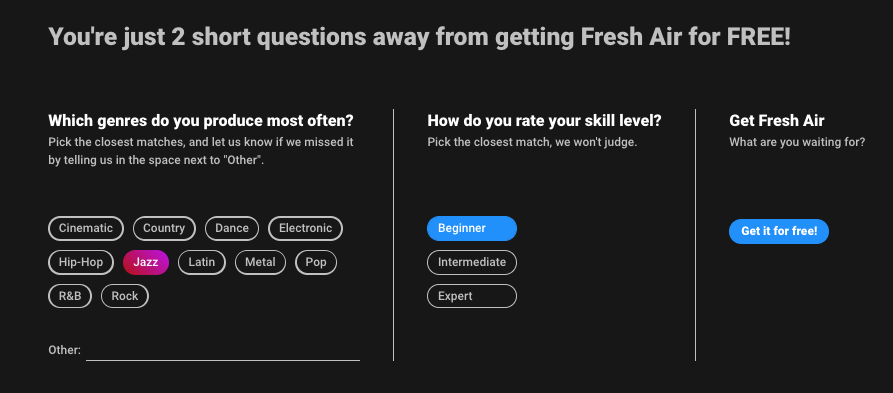The height and width of the screenshot is (393, 893).
Task: Set skill level to Expert
Action: [x=472, y=296]
